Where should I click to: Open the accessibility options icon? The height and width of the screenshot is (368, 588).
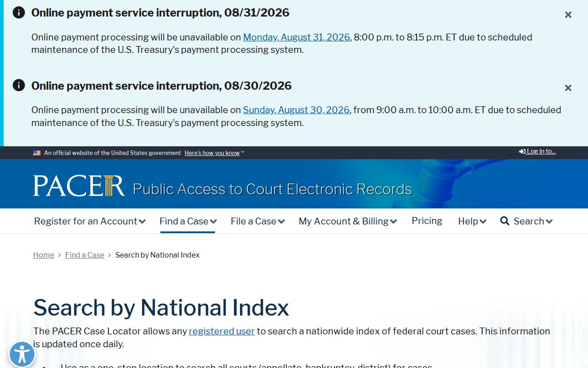click(x=22, y=355)
